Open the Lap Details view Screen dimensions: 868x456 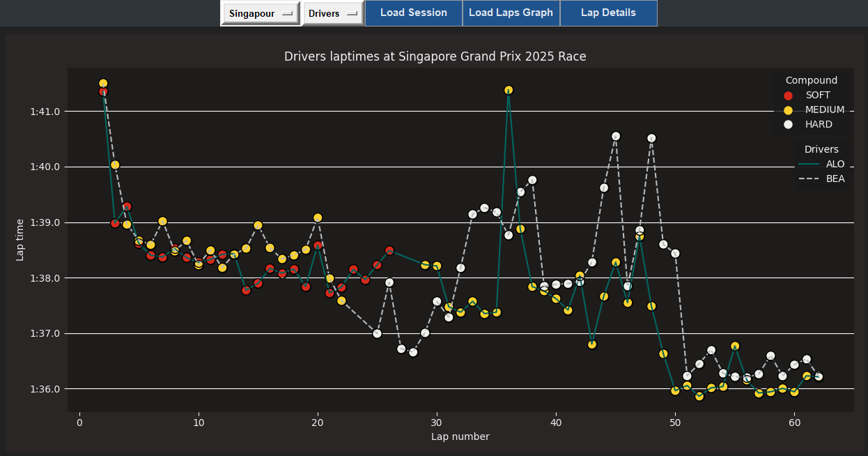tap(608, 13)
